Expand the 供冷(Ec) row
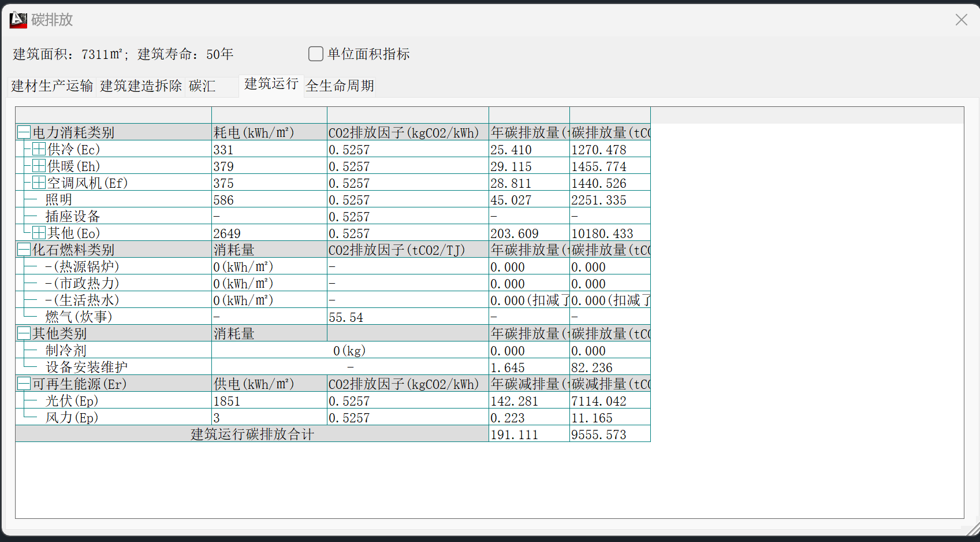This screenshot has height=542, width=980. 39,149
